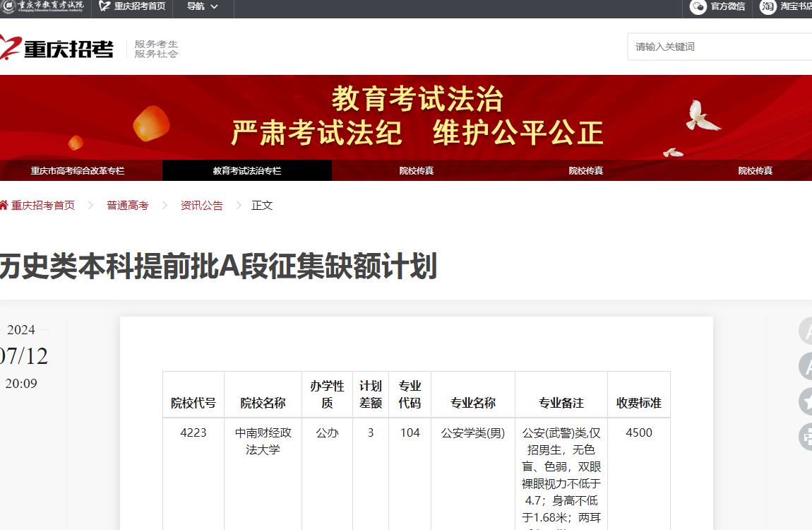This screenshot has width=812, height=530.
Task: Click the heart icon beside 重庆招考首页 in top bar
Action: click(105, 6)
